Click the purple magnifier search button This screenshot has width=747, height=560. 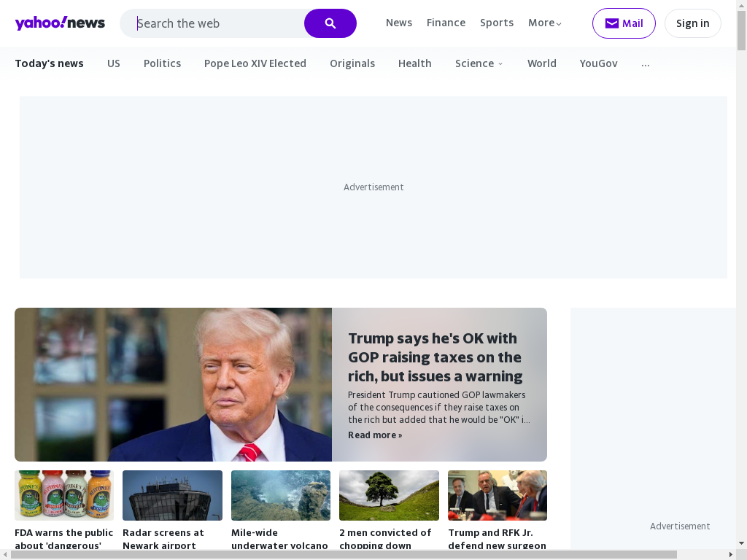pos(330,23)
